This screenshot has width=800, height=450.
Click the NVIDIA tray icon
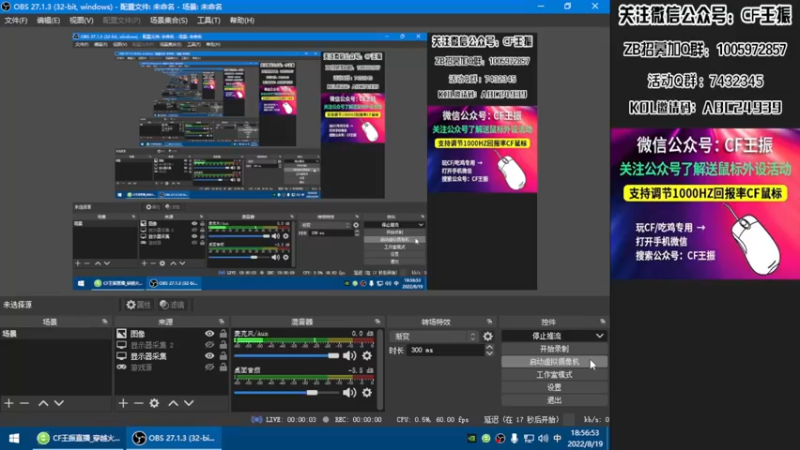[472, 438]
